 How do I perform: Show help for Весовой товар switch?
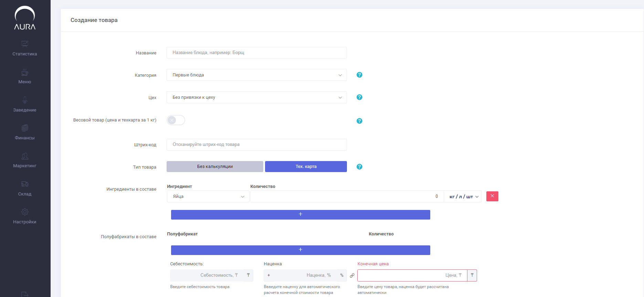(x=359, y=121)
